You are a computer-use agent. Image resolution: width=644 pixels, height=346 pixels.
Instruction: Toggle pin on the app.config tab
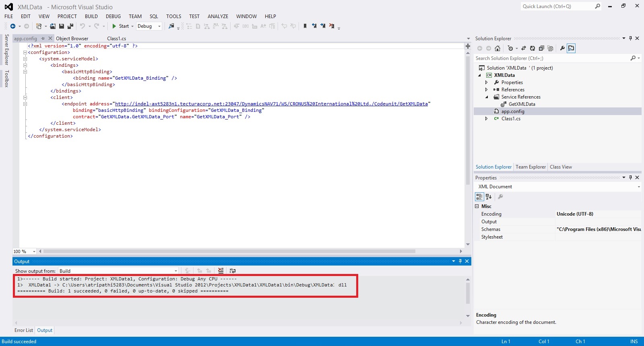(43, 39)
